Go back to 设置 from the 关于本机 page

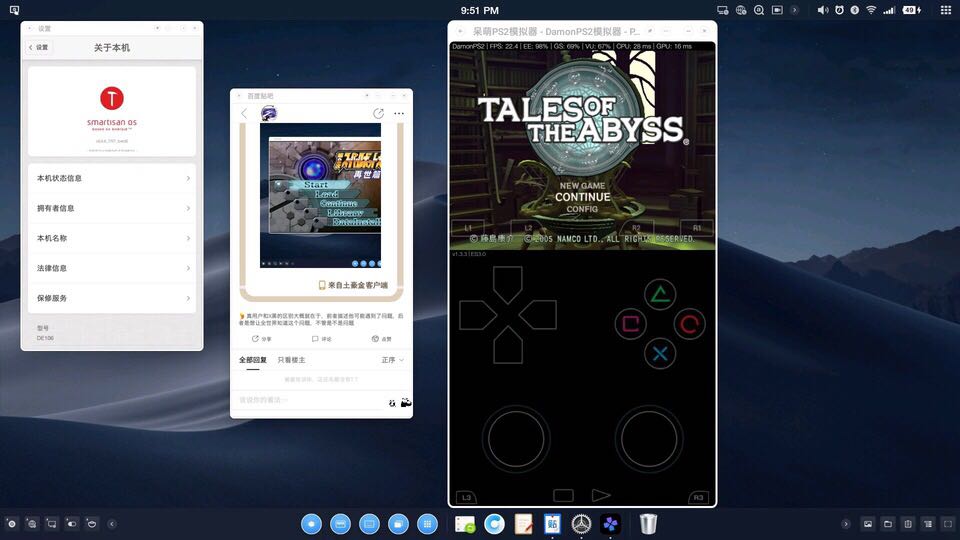(x=39, y=47)
